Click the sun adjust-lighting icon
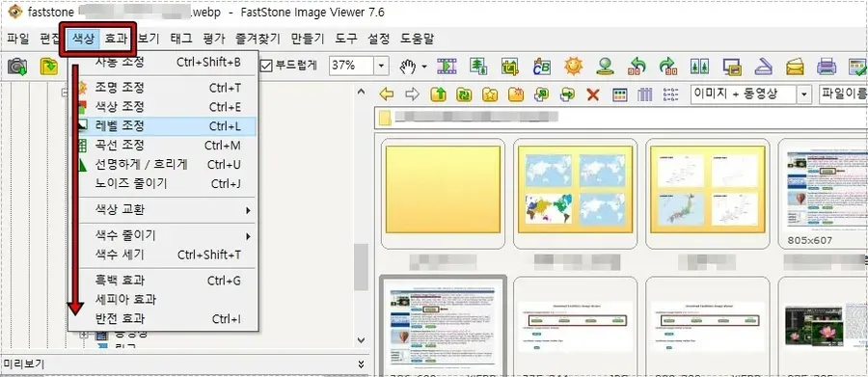868x377 pixels. [574, 67]
